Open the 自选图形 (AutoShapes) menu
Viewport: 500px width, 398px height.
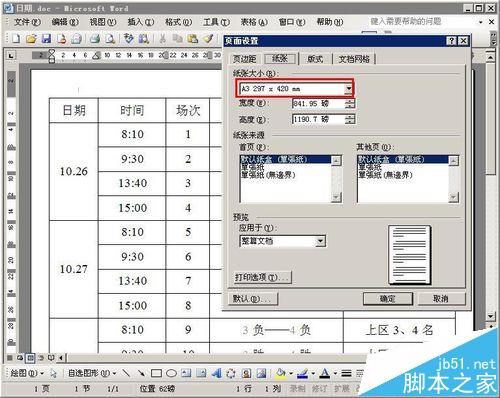pyautogui.click(x=92, y=373)
